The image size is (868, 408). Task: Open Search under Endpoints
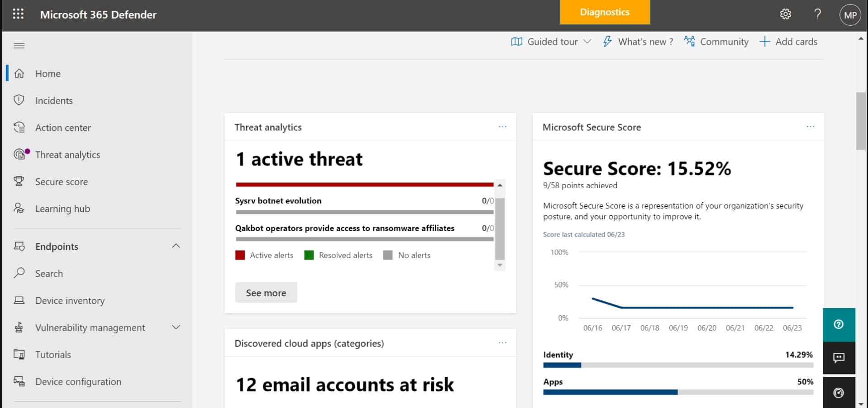click(x=48, y=273)
